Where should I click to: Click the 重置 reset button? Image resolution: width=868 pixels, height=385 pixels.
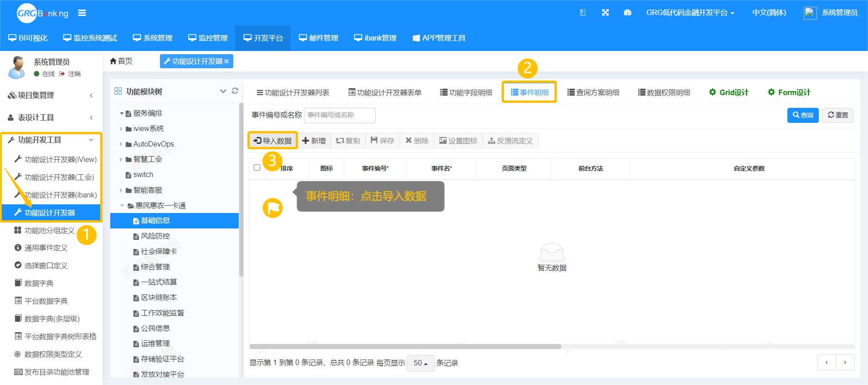(x=838, y=115)
